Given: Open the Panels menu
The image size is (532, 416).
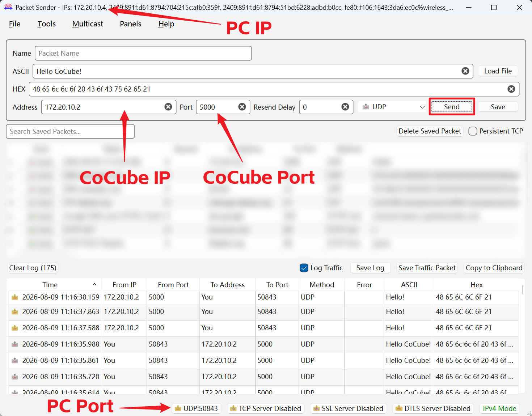Looking at the screenshot, I should click(131, 24).
